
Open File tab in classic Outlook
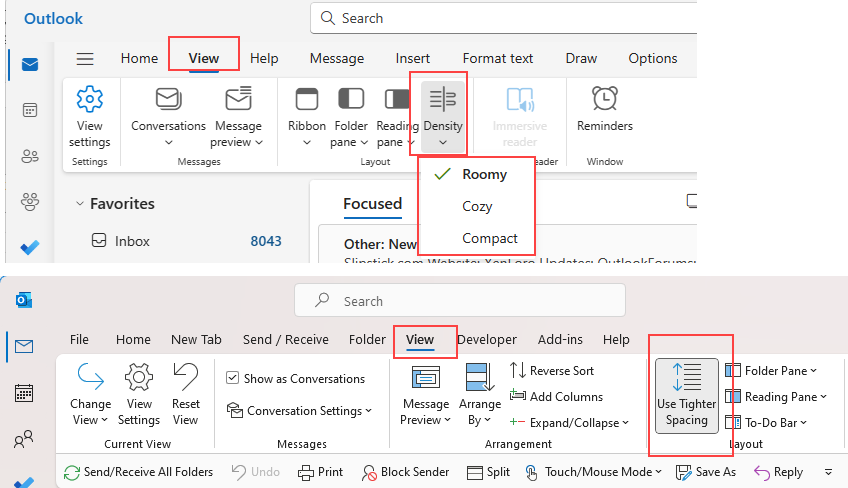(x=79, y=340)
